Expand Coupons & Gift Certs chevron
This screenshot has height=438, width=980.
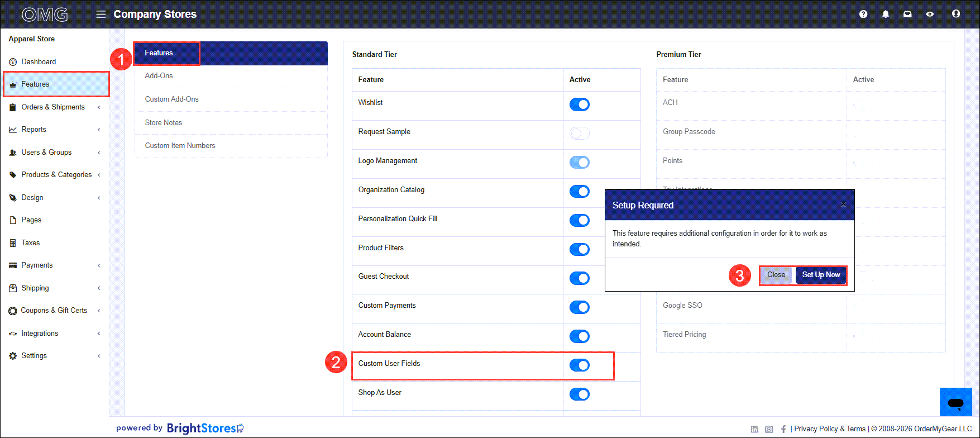pyautogui.click(x=99, y=311)
